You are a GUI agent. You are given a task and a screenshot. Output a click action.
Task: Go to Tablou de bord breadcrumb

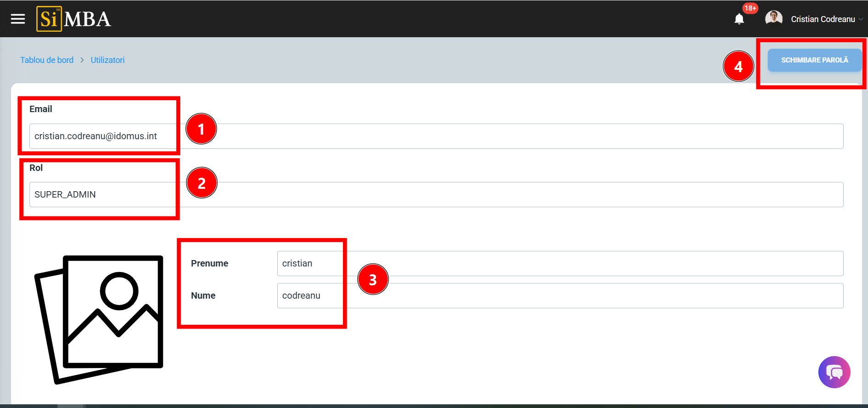point(47,60)
